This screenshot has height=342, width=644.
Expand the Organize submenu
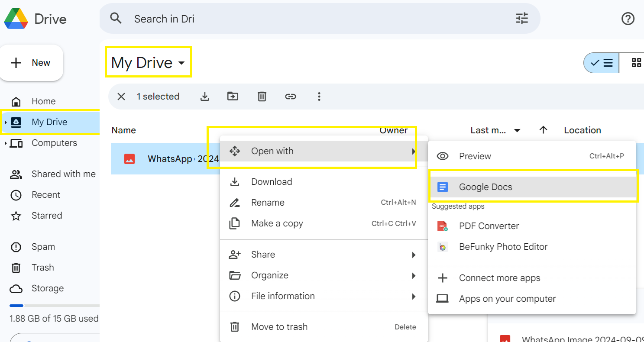tap(324, 275)
